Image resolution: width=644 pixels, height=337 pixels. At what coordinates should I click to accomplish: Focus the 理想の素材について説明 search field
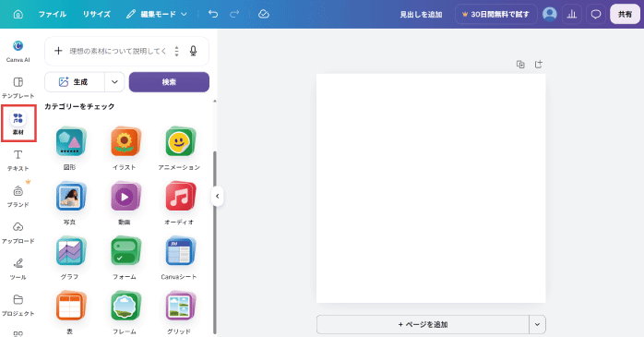pyautogui.click(x=118, y=51)
